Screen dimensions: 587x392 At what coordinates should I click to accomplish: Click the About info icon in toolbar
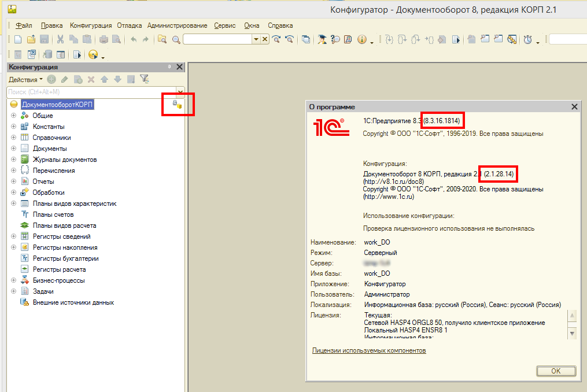[361, 39]
